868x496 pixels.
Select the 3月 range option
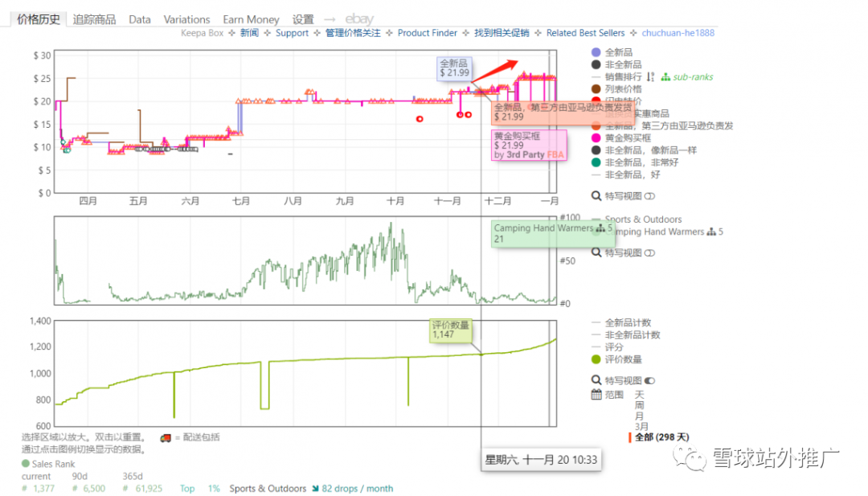tap(641, 427)
